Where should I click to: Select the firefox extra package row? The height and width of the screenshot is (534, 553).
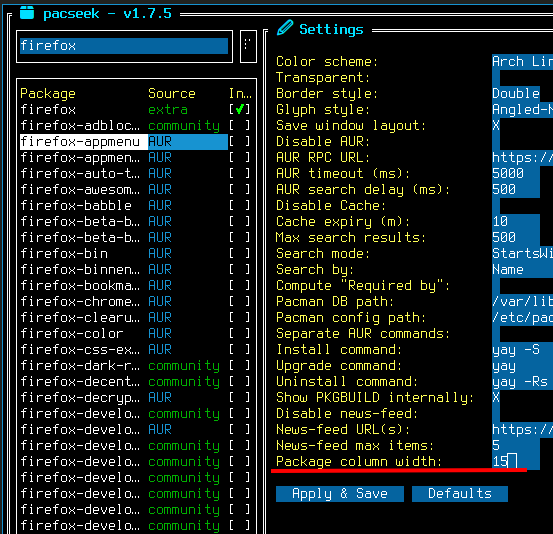tap(136, 110)
